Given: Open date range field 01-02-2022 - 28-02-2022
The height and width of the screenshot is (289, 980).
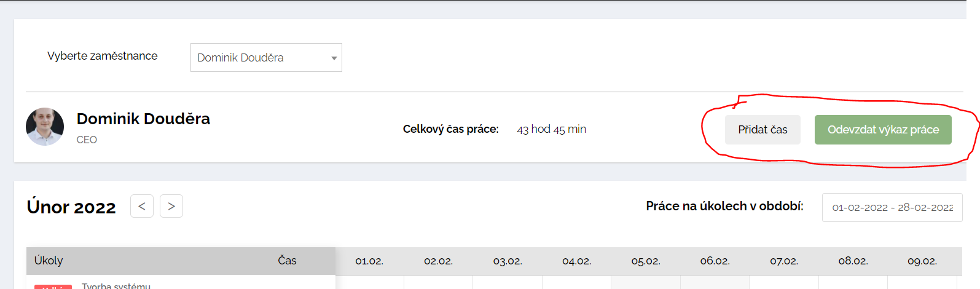Looking at the screenshot, I should 892,207.
